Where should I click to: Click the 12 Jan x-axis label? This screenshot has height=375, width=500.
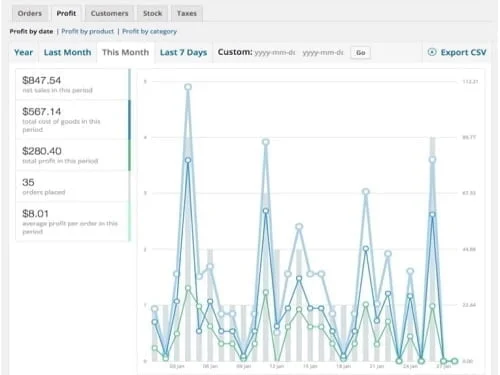277,366
